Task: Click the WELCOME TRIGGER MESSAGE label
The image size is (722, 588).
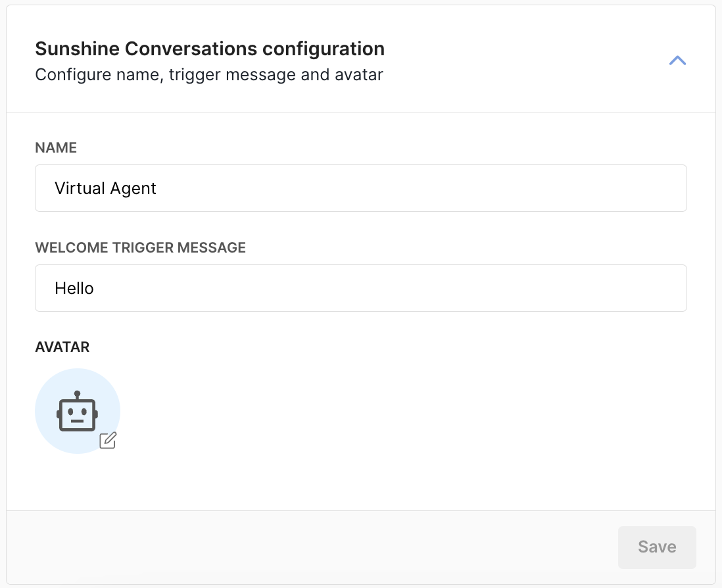Action: pos(140,248)
